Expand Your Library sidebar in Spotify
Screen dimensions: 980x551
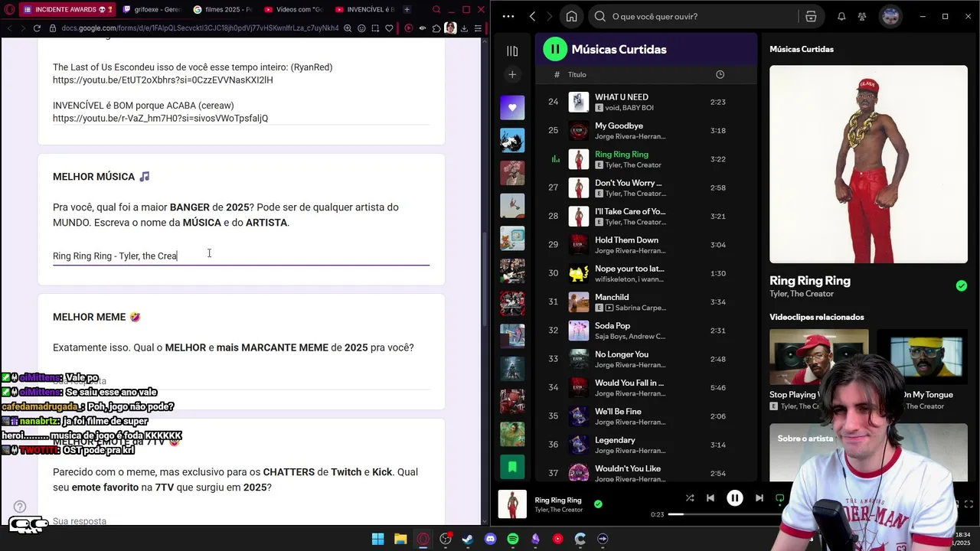[x=512, y=51]
